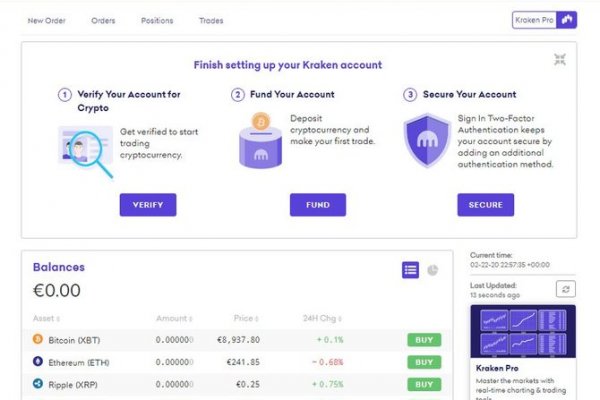Buy Bitcoin using the BUY button
This screenshot has width=600, height=400.
tap(424, 340)
